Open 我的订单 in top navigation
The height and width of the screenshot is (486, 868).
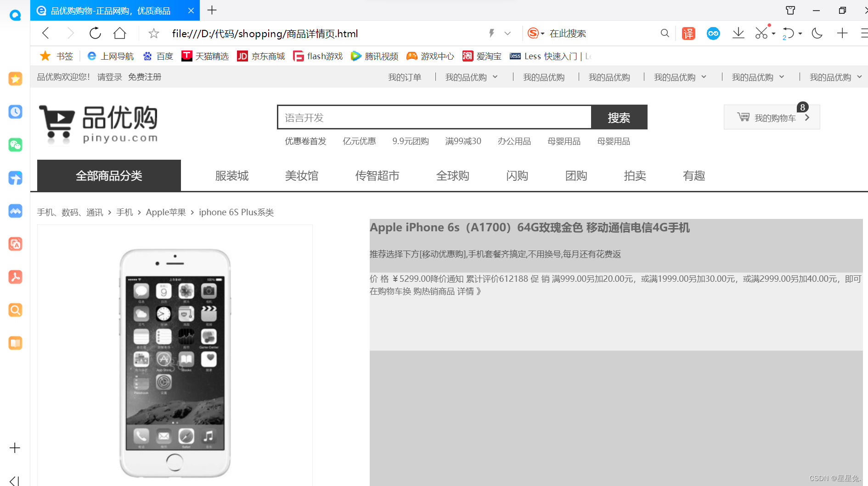(405, 77)
